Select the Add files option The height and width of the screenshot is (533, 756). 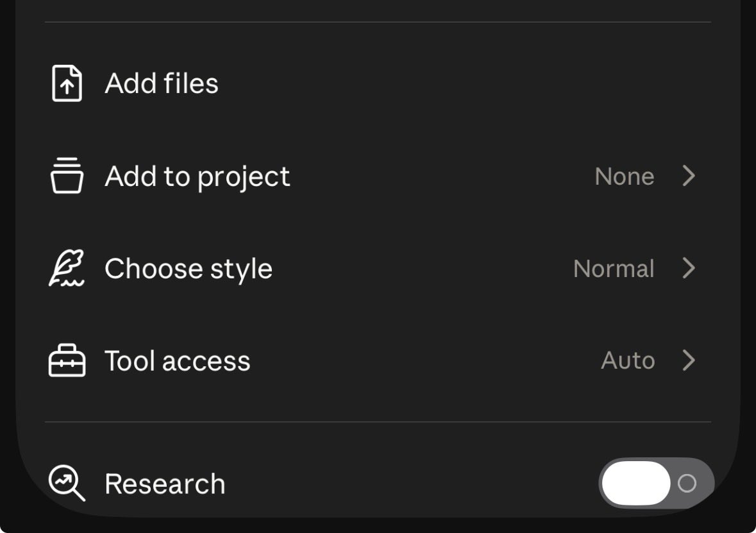pos(378,83)
